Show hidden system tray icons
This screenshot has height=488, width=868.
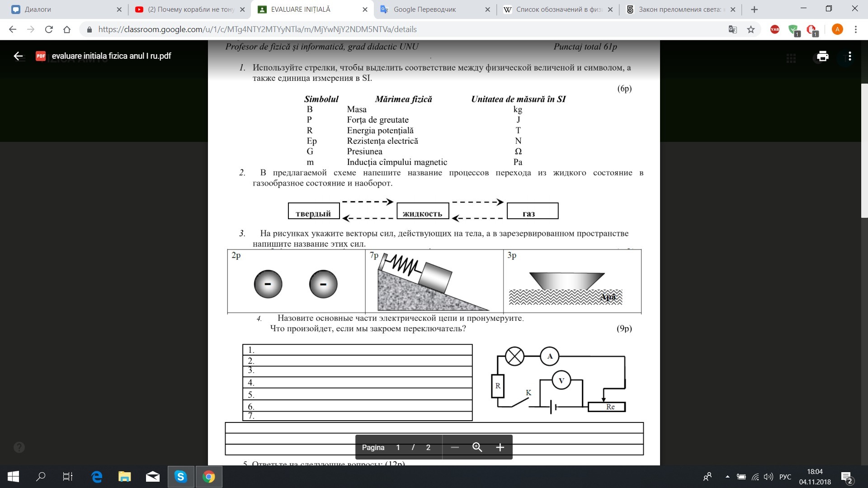pos(727,477)
